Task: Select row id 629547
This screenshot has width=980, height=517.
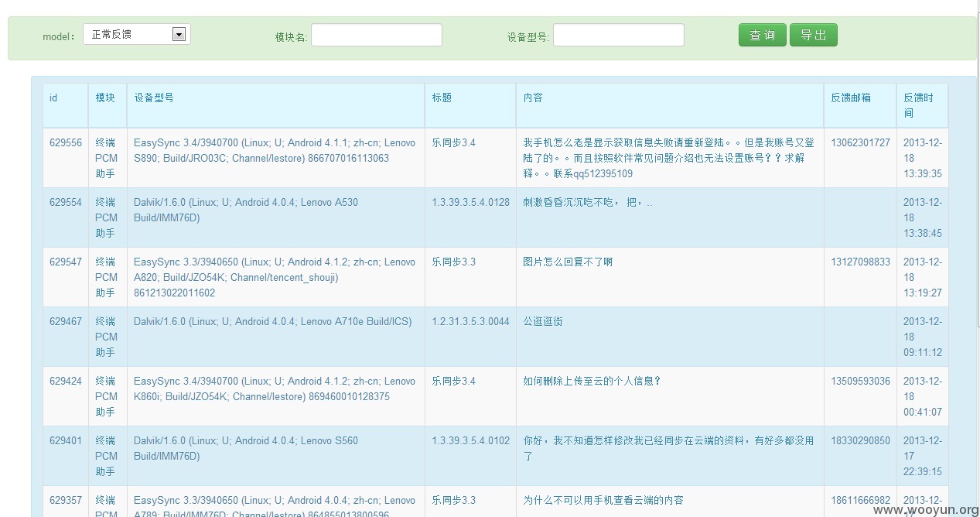Action: tap(66, 262)
